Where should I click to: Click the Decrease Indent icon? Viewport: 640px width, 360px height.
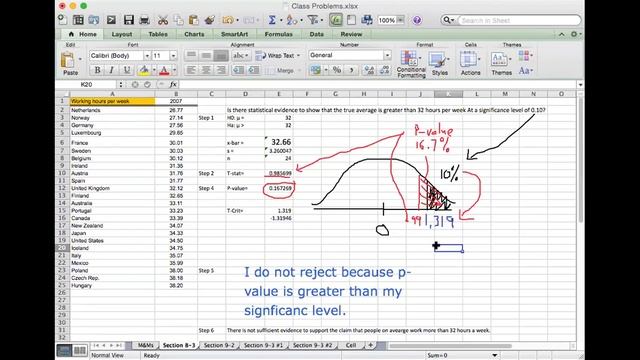click(239, 70)
